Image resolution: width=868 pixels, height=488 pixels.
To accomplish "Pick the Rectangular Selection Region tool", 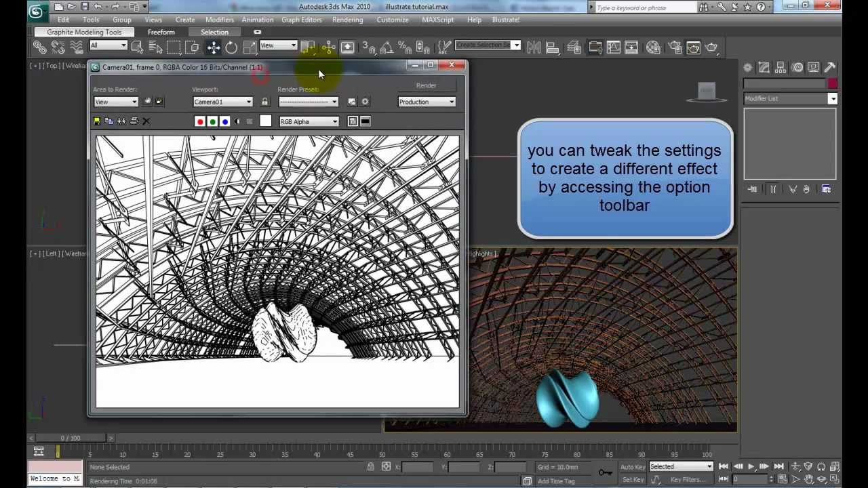I will pos(174,47).
